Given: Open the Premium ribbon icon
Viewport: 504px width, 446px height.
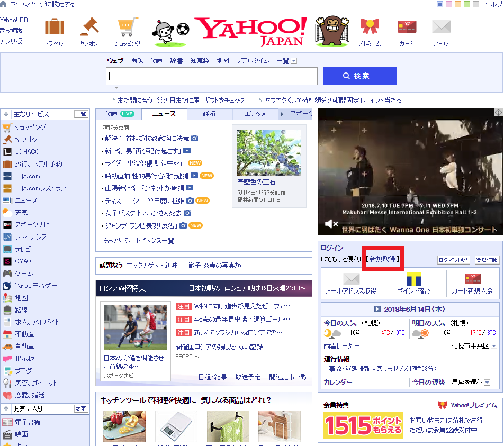Looking at the screenshot, I should tap(370, 26).
